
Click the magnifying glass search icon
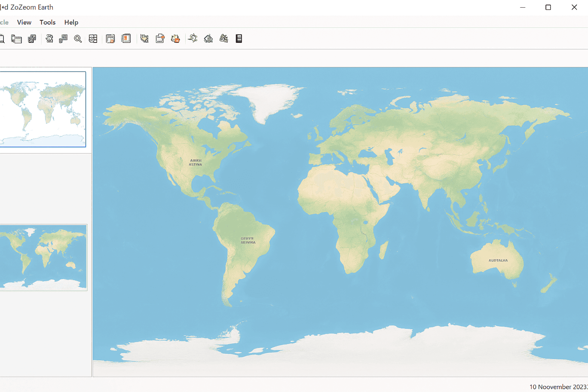pyautogui.click(x=78, y=39)
